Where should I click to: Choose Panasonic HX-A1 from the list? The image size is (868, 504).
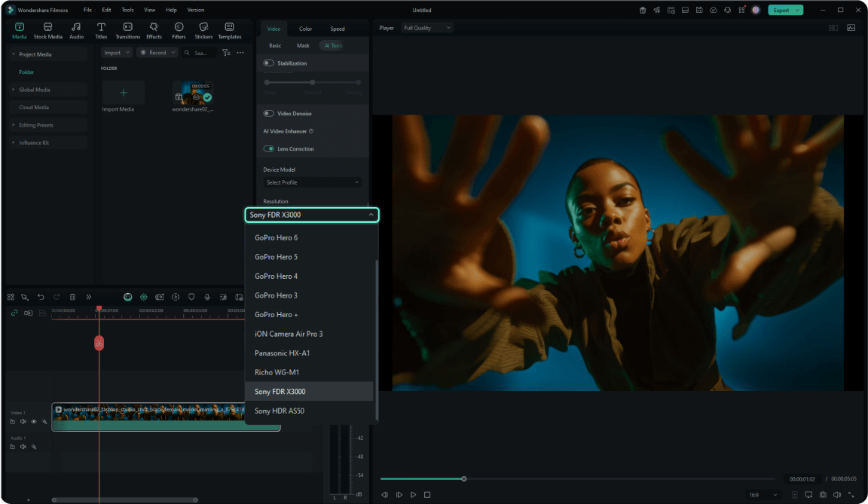pyautogui.click(x=309, y=353)
